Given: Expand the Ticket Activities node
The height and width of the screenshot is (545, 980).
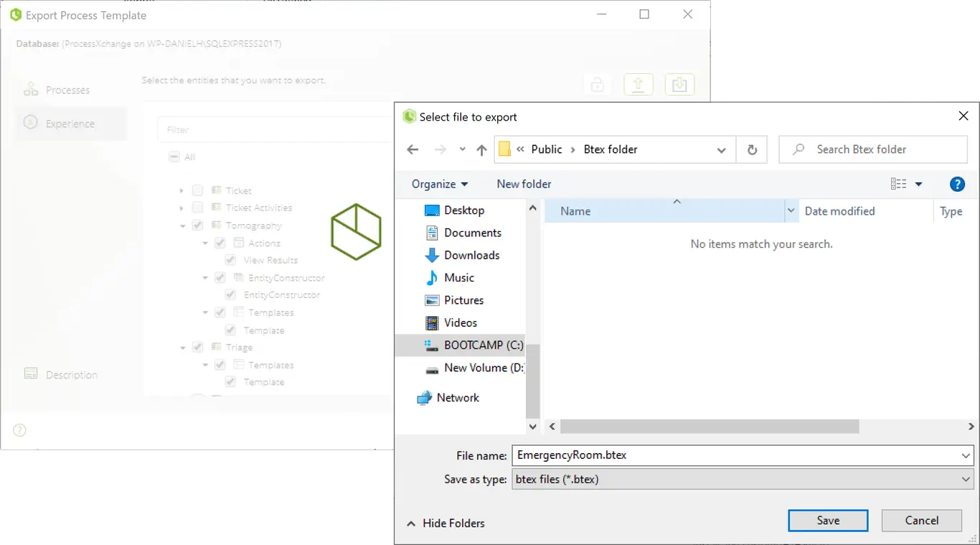Looking at the screenshot, I should coord(182,208).
